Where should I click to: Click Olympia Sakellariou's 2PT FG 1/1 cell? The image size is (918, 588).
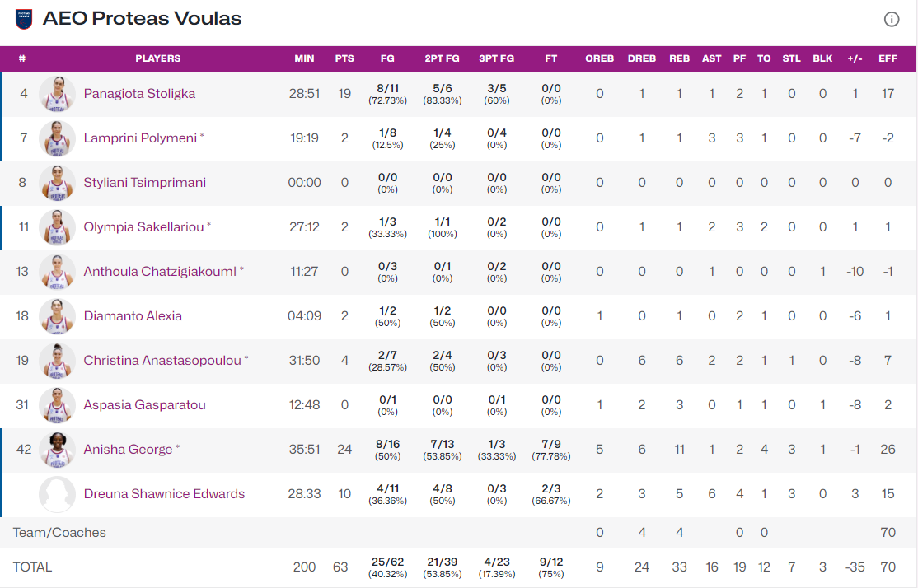point(442,227)
